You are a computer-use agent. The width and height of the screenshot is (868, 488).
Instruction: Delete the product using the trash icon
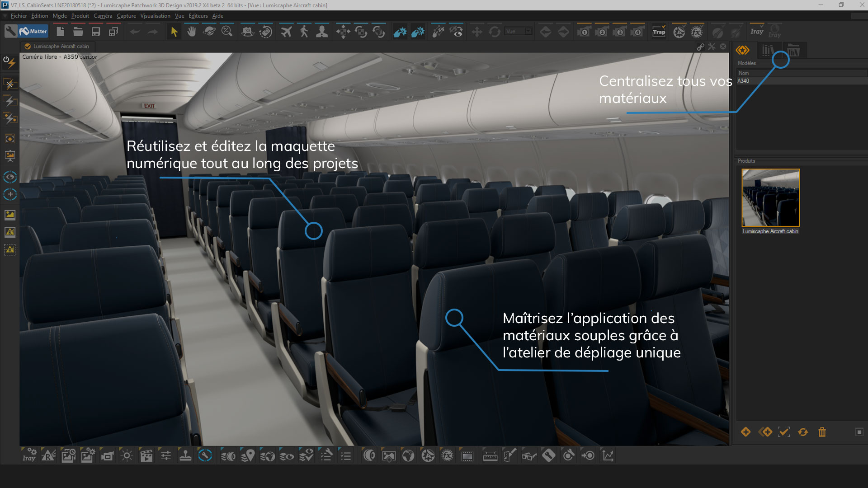pos(822,432)
